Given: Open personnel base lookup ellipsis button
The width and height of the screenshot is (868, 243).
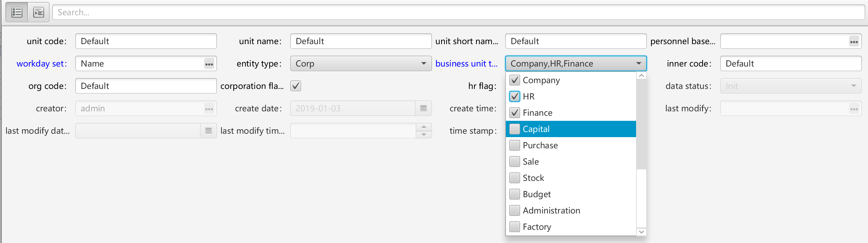Looking at the screenshot, I should tap(854, 42).
